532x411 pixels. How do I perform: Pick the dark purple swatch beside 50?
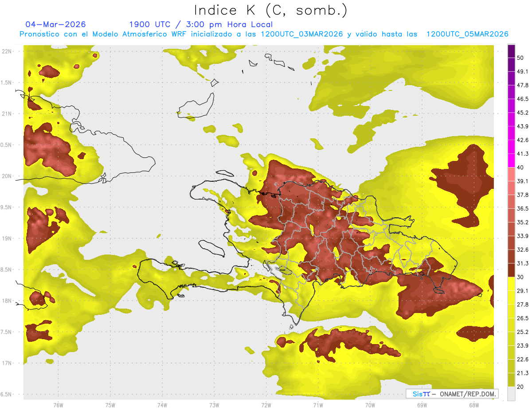tap(511, 51)
